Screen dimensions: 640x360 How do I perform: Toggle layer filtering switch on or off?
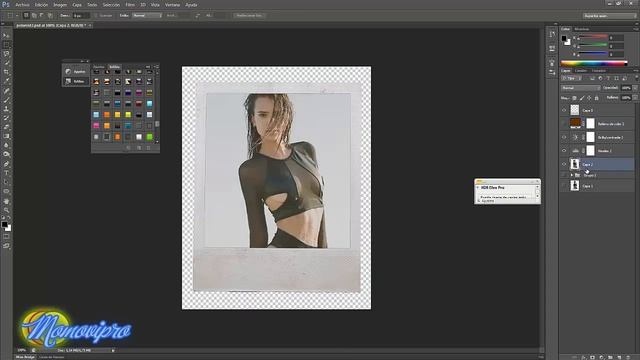635,78
